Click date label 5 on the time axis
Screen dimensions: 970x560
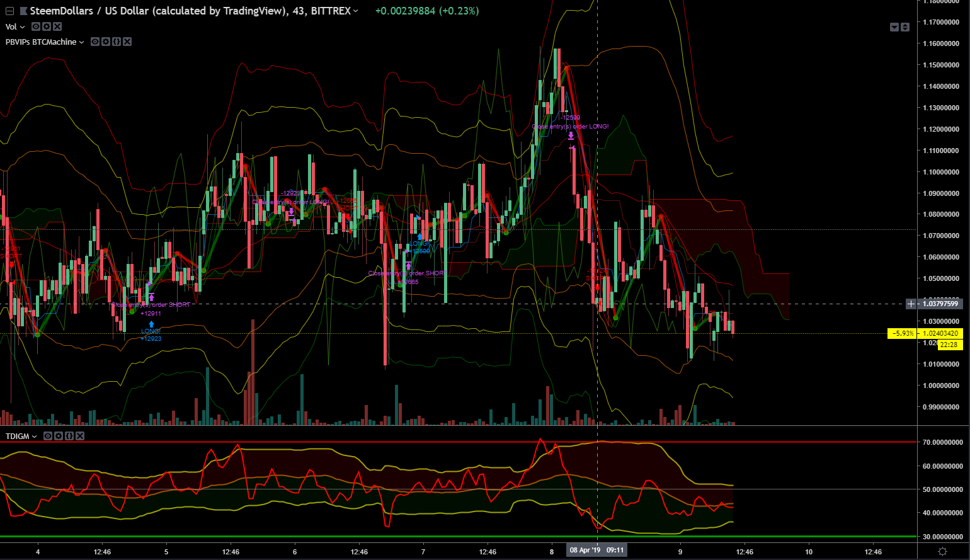click(x=166, y=552)
